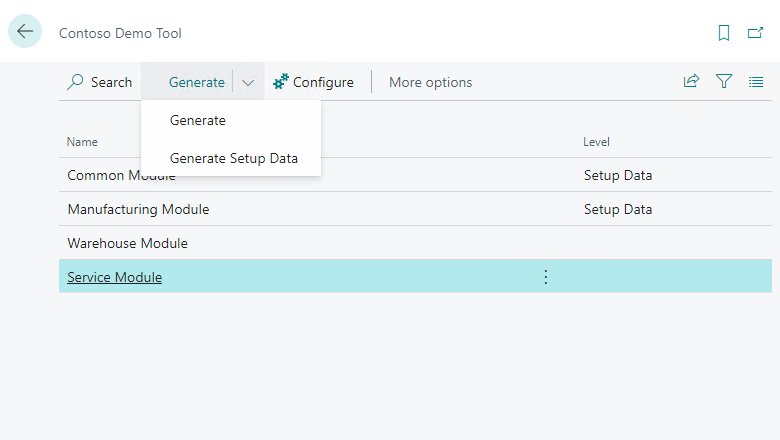Screen dimensions: 780x440
Task: Go back using the arrow button
Action: [x=25, y=31]
